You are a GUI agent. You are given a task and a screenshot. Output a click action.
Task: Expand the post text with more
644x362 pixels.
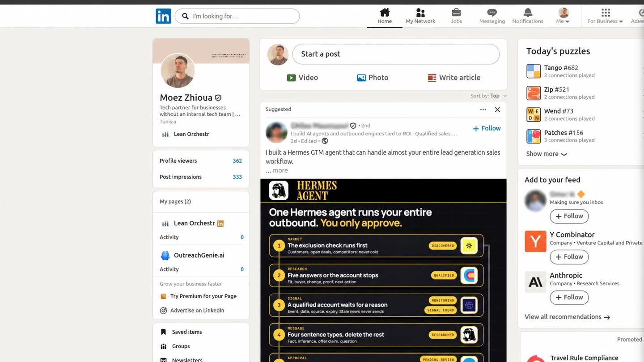280,170
